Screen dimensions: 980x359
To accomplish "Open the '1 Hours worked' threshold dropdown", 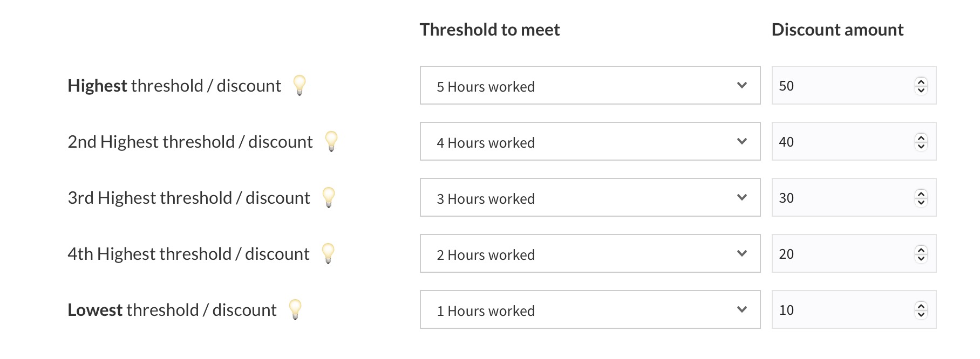I will pyautogui.click(x=590, y=310).
